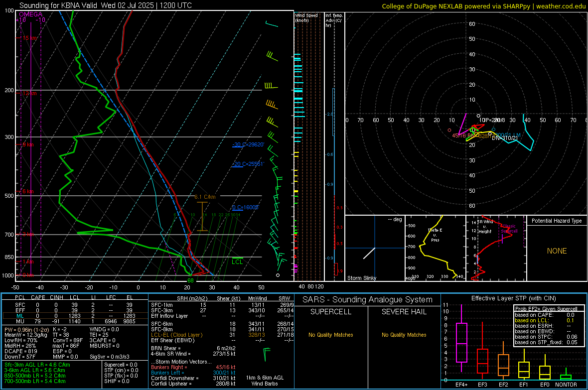Click the green LCL label on skew-T
Image resolution: width=588 pixels, height=390 pixels.
click(x=237, y=262)
